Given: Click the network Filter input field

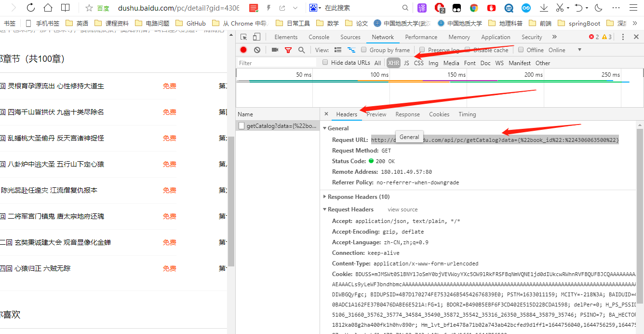Looking at the screenshot, I should pos(277,63).
